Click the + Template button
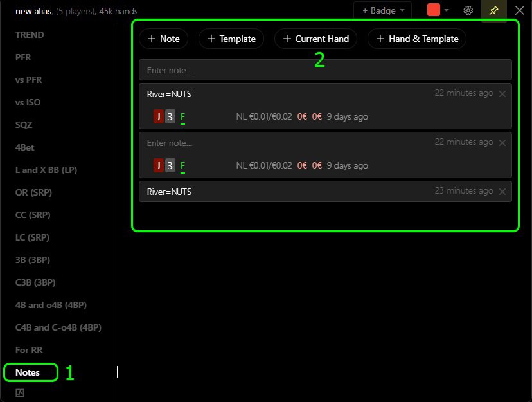This screenshot has width=532, height=402. pos(231,39)
